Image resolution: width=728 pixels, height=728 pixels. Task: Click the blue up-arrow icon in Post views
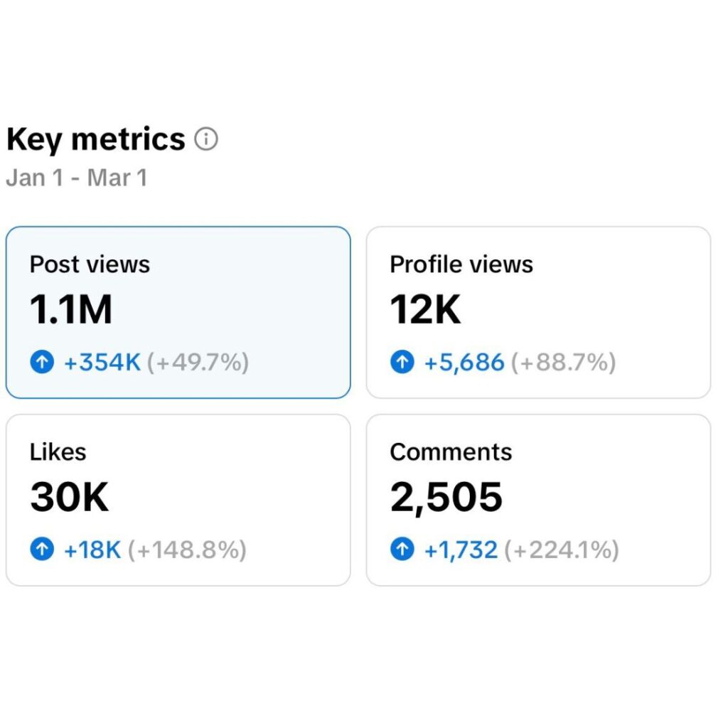[43, 363]
